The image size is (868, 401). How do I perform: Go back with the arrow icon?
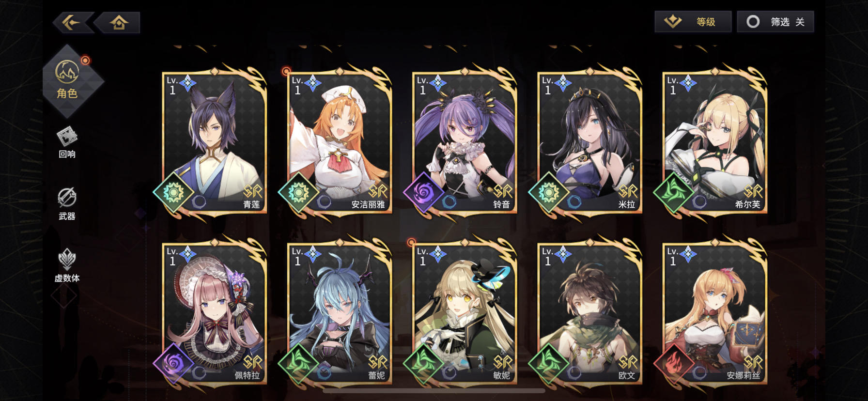tap(72, 22)
